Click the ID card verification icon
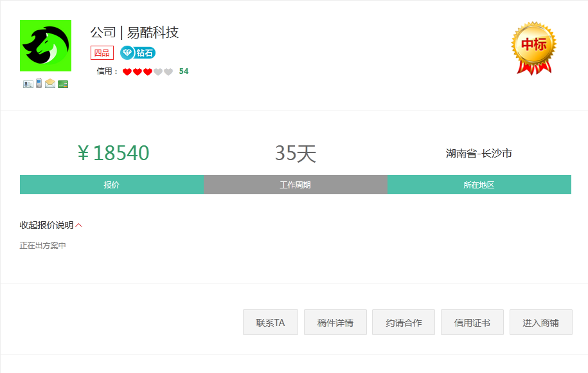Viewport: 588px width, 373px height. [x=28, y=84]
